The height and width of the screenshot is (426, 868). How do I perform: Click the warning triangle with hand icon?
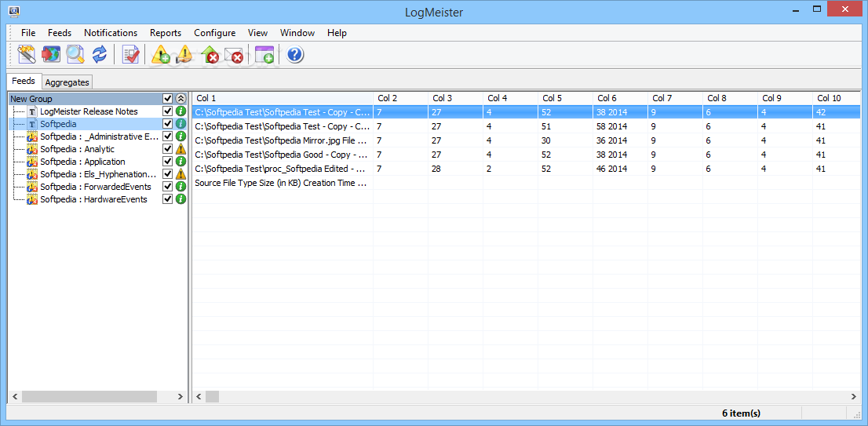pyautogui.click(x=185, y=54)
